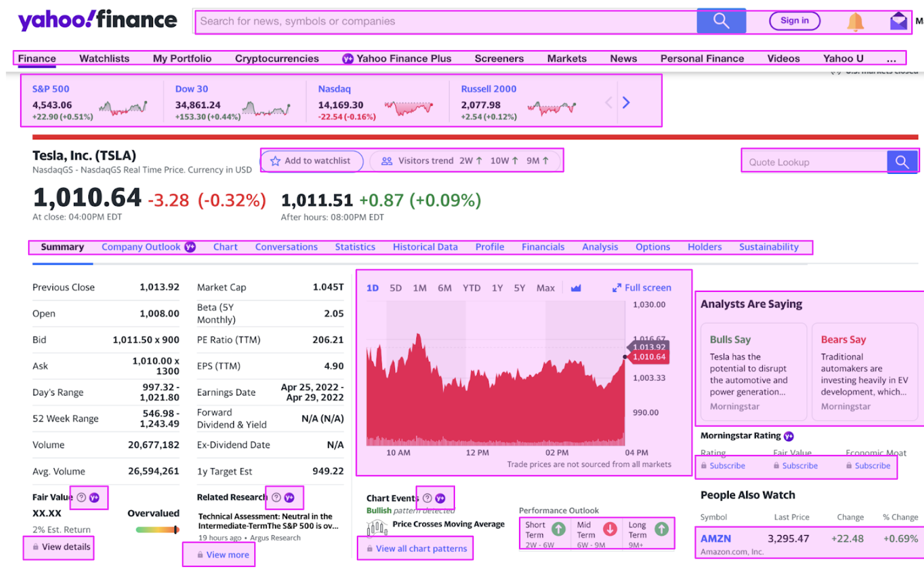924x582 pixels.
Task: Select the 5Y chart range
Action: (x=520, y=288)
